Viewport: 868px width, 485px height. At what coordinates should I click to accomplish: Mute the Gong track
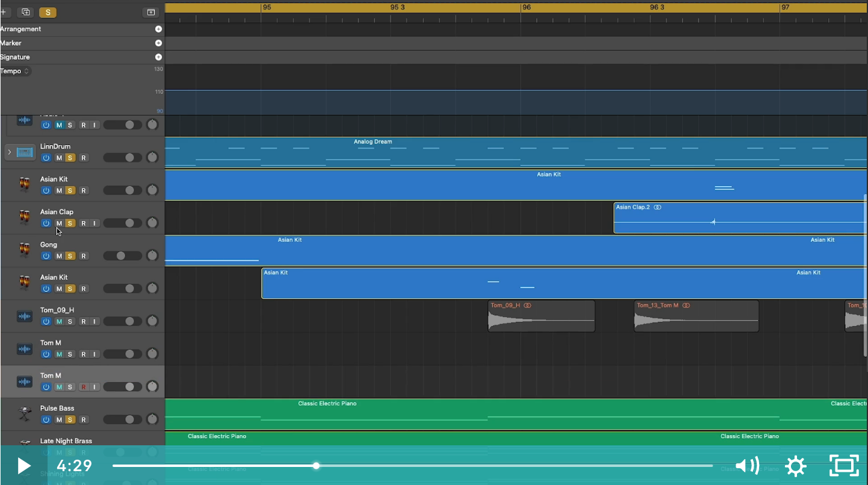click(59, 256)
